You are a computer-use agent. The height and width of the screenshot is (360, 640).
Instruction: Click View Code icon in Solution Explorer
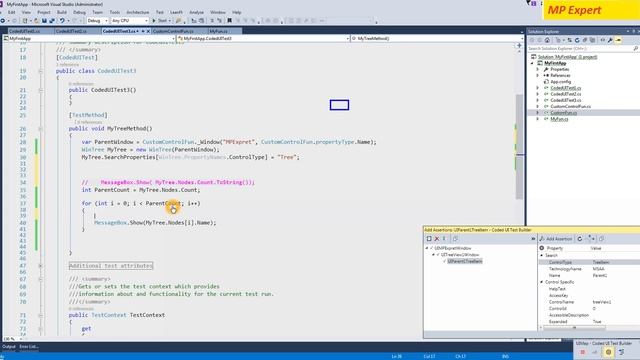pyautogui.click(x=602, y=40)
